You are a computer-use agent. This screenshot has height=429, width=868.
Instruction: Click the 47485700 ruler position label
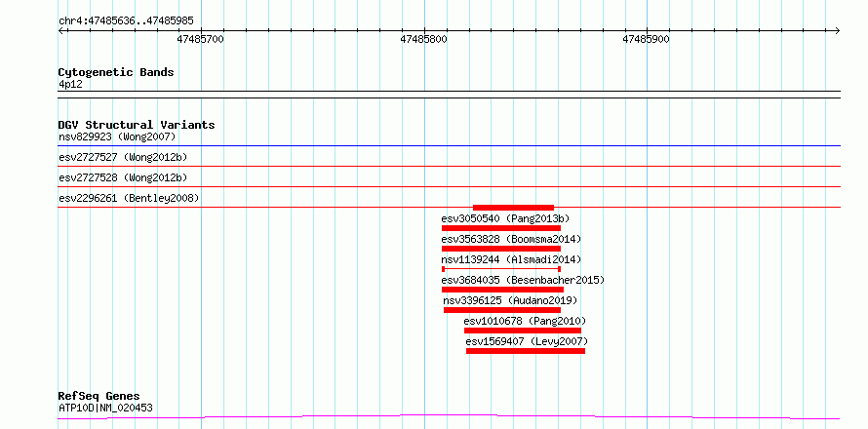[x=200, y=39]
